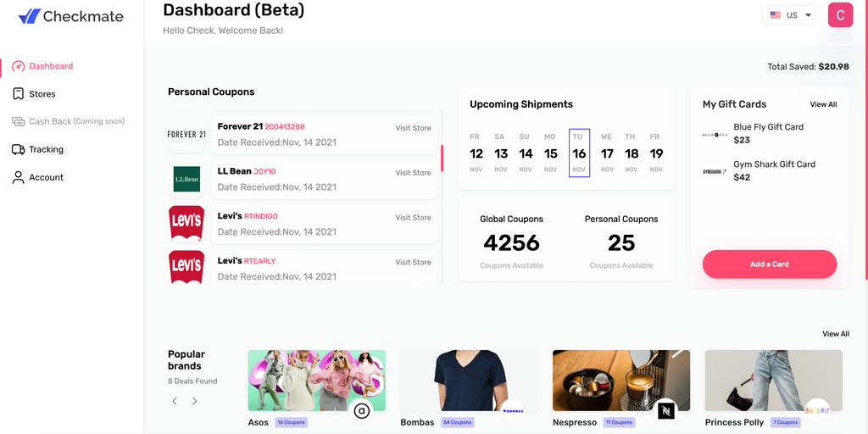This screenshot has width=868, height=434.
Task: Open the Stores sidebar icon
Action: [19, 94]
